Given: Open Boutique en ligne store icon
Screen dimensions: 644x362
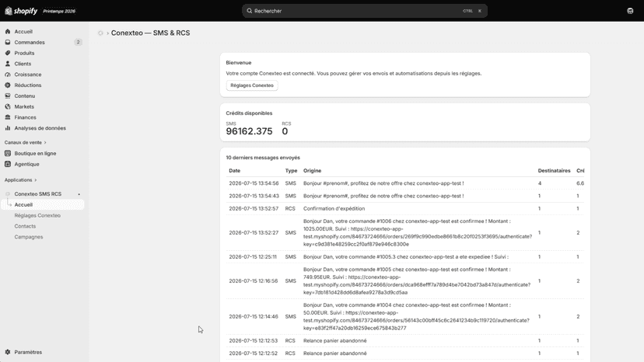Looking at the screenshot, I should [8, 153].
